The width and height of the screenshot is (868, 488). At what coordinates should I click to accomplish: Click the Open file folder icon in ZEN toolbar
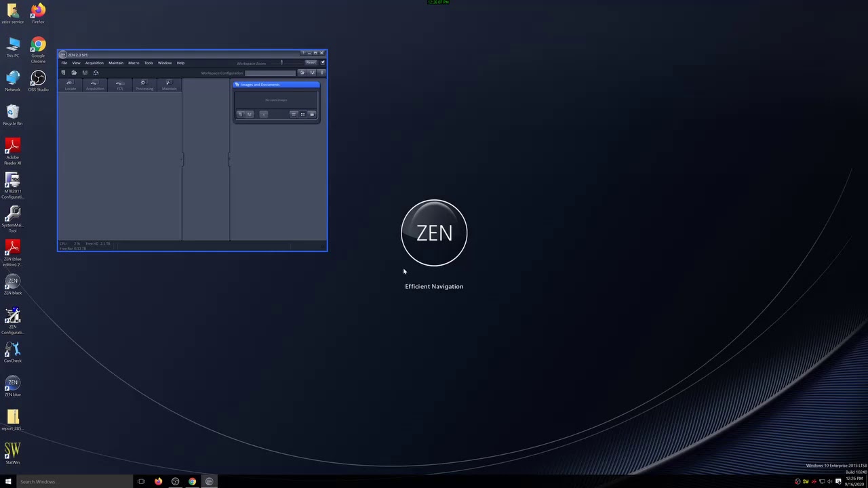coord(74,73)
